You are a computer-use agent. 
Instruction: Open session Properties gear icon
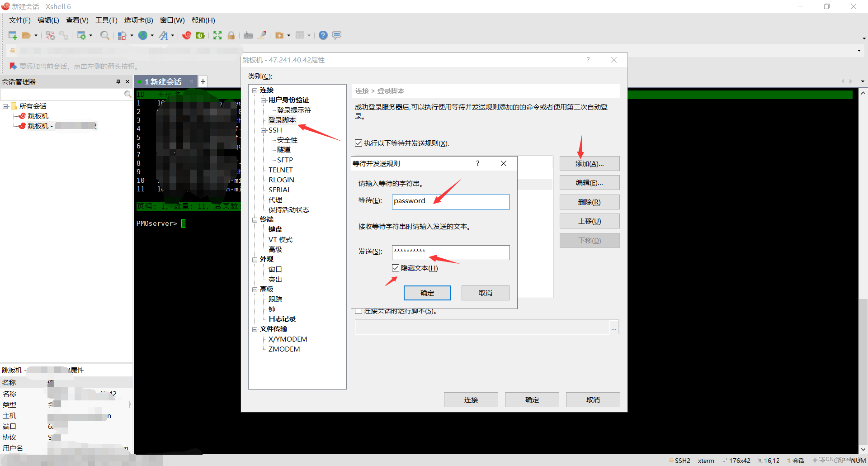click(81, 35)
